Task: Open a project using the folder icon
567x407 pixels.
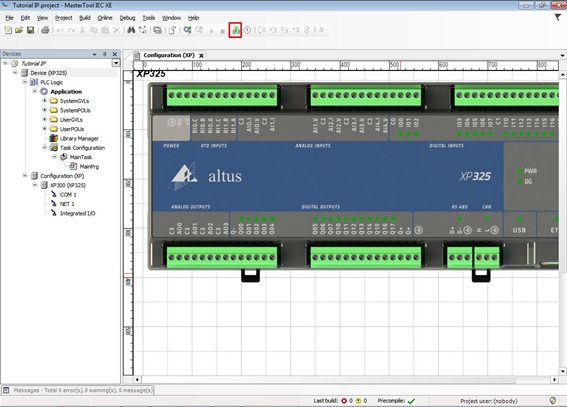Action: (19, 30)
